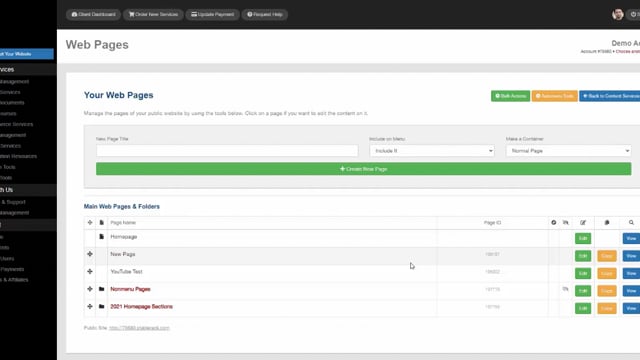This screenshot has height=360, width=640.
Task: Click the Page ID value in New Page row
Action: (x=492, y=254)
